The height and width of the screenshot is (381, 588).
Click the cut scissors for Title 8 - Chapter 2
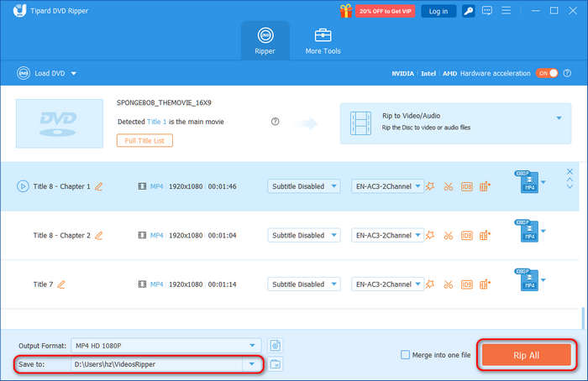click(x=448, y=235)
